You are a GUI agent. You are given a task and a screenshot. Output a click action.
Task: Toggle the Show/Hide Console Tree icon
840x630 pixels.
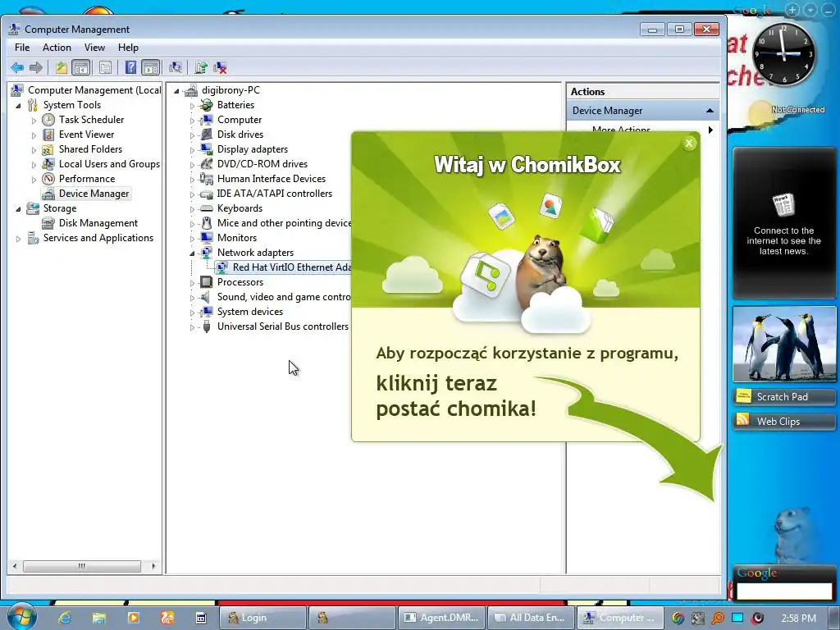tap(81, 67)
